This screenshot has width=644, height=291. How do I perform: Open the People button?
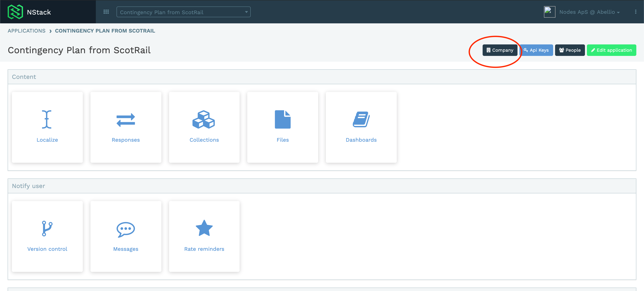pos(570,50)
